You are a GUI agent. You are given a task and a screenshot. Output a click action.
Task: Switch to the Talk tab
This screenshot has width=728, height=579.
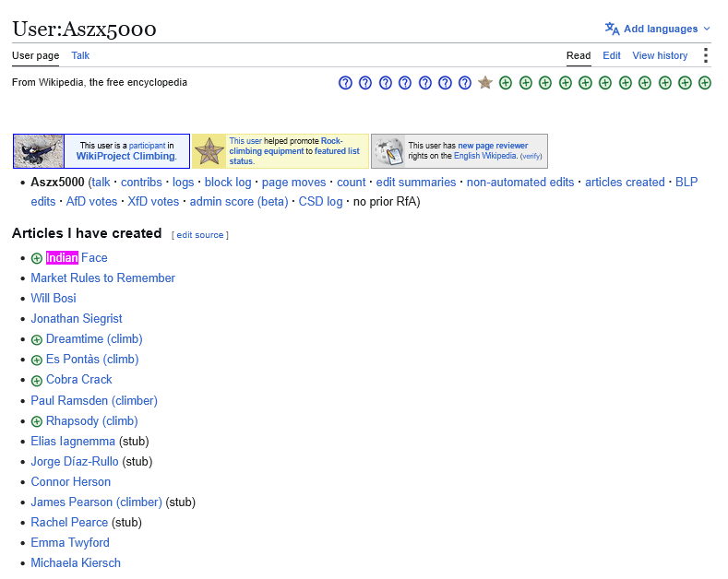pos(80,55)
